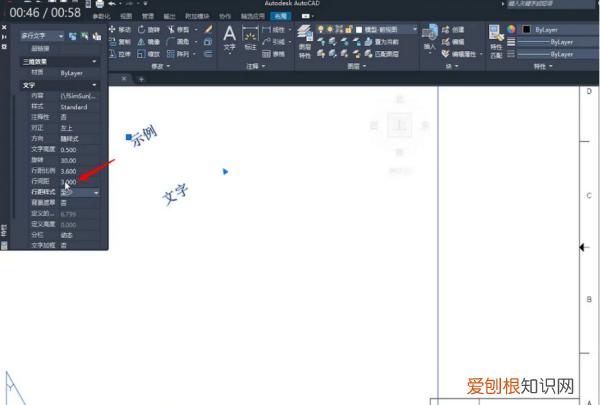This screenshot has height=405, width=600.
Task: Open Layer Properties (图层特性) manager
Action: click(x=305, y=42)
